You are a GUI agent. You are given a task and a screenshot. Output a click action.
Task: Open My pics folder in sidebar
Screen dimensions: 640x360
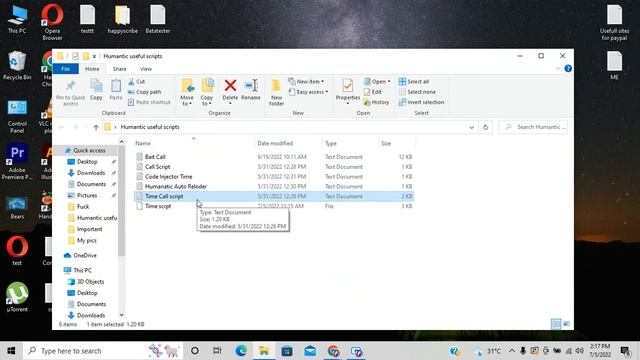pos(87,240)
